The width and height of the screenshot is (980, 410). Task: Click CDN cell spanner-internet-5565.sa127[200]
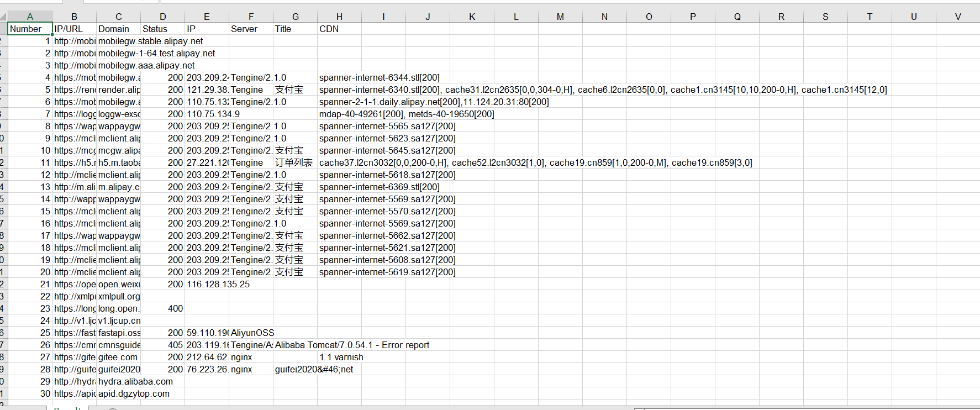coord(387,126)
